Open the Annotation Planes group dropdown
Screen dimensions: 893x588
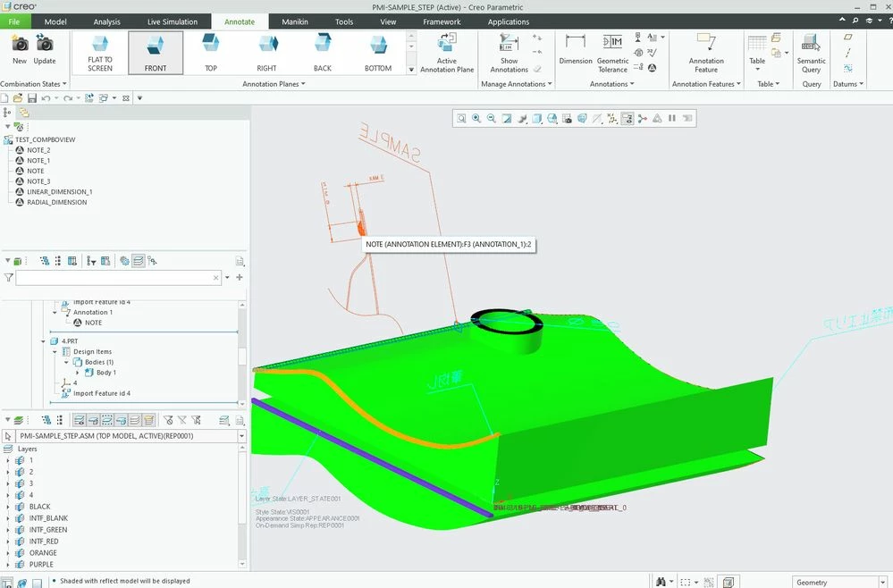click(274, 84)
